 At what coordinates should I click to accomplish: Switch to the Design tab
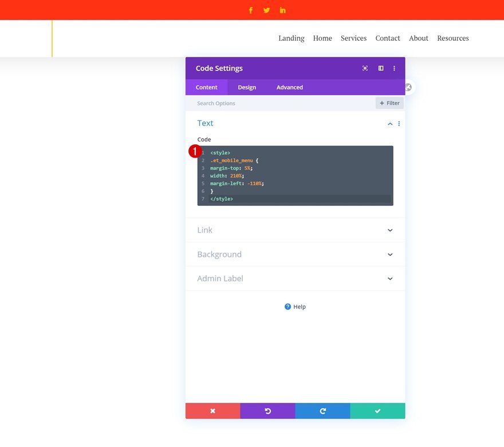coord(246,87)
